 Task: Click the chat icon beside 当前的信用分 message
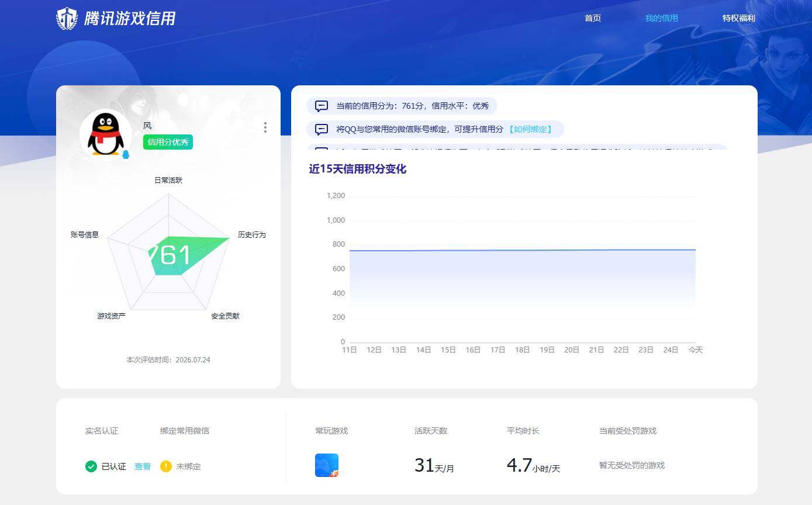tap(322, 106)
